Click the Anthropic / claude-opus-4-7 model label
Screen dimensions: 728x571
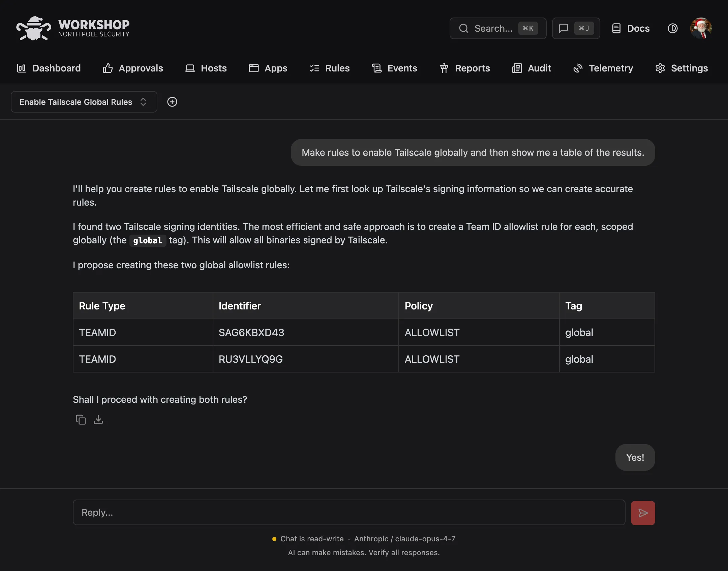(x=405, y=539)
